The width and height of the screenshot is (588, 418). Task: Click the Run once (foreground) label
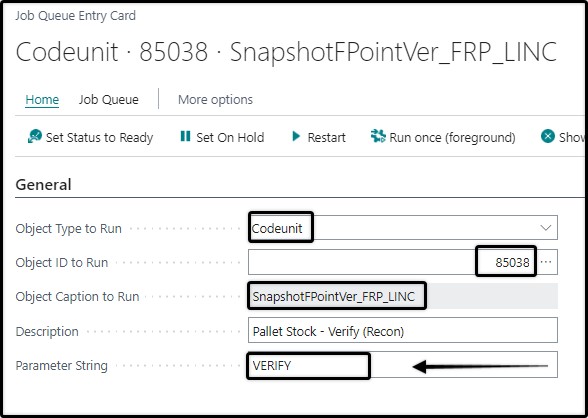coord(452,138)
